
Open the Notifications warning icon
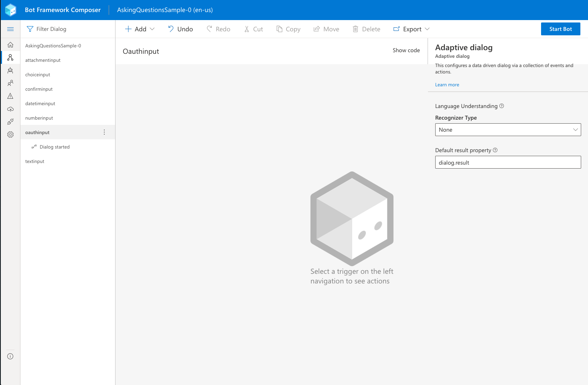point(10,96)
